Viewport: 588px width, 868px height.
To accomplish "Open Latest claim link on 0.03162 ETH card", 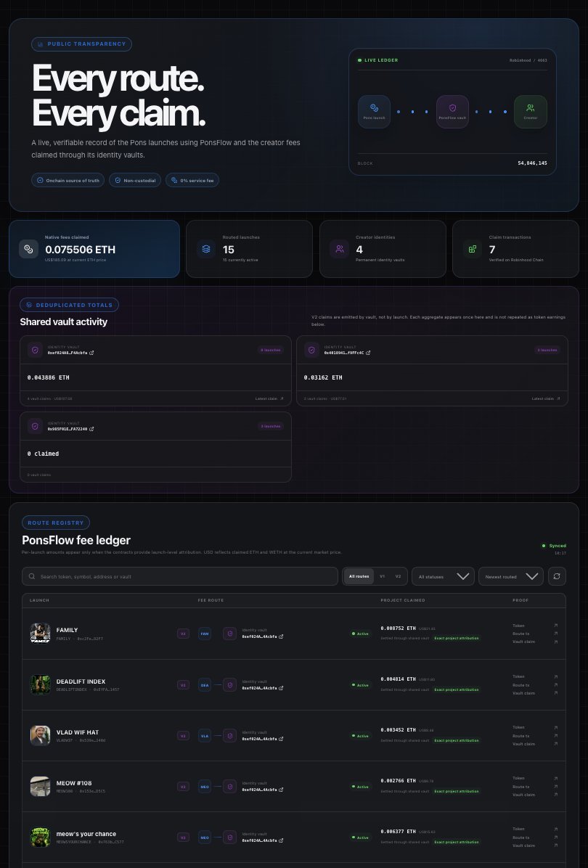I will (546, 398).
